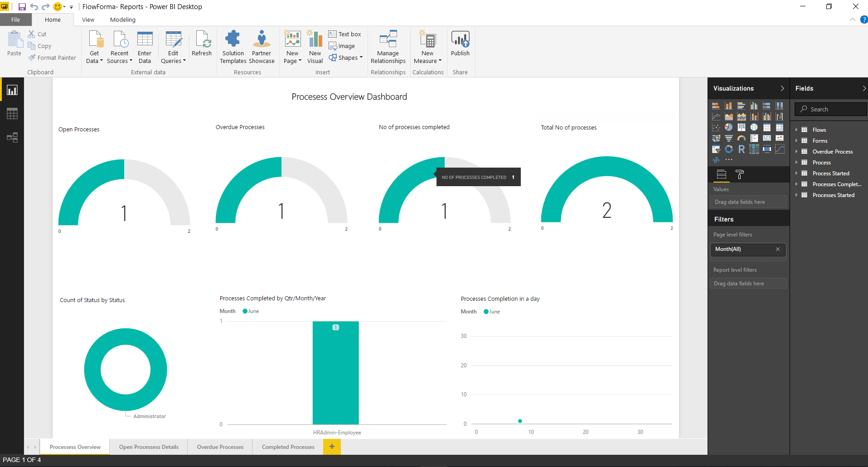Insert an Image from ribbon
This screenshot has height=467, width=868.
click(342, 46)
